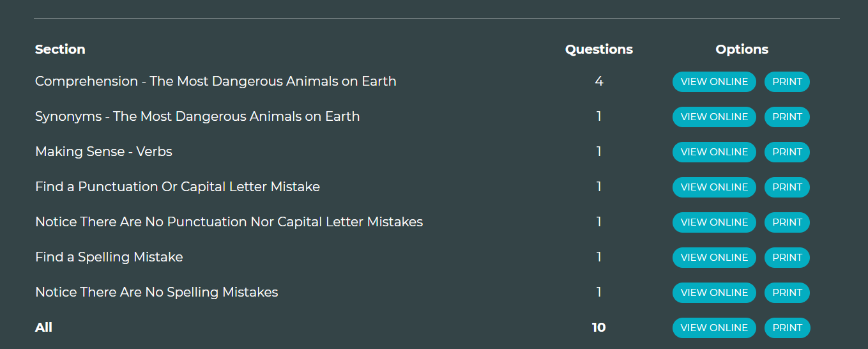View Making Sense - Verbs online
The width and height of the screenshot is (868, 349).
(x=714, y=152)
